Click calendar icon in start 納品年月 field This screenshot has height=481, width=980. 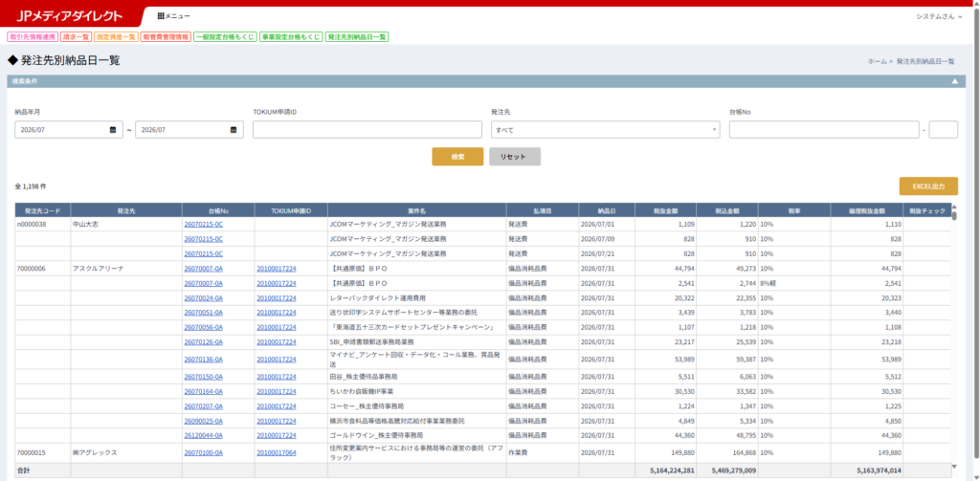click(x=113, y=130)
